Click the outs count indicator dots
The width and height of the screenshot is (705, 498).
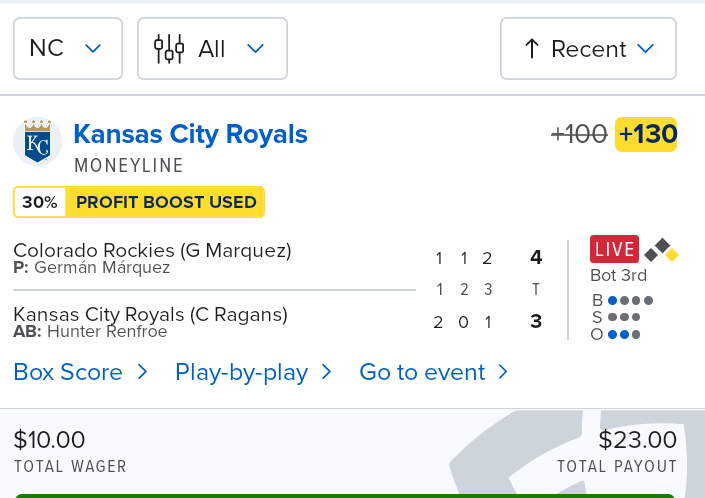coord(624,334)
